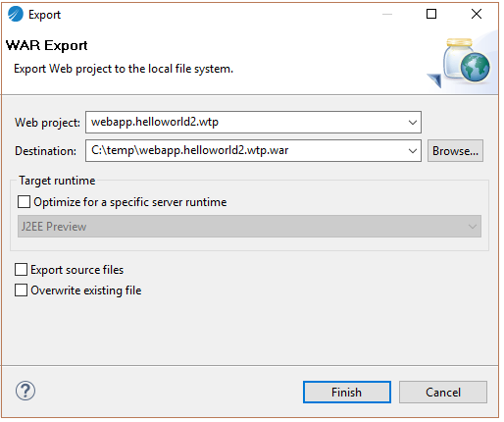Click the Export window title text
This screenshot has height=422, width=504.
tap(44, 15)
